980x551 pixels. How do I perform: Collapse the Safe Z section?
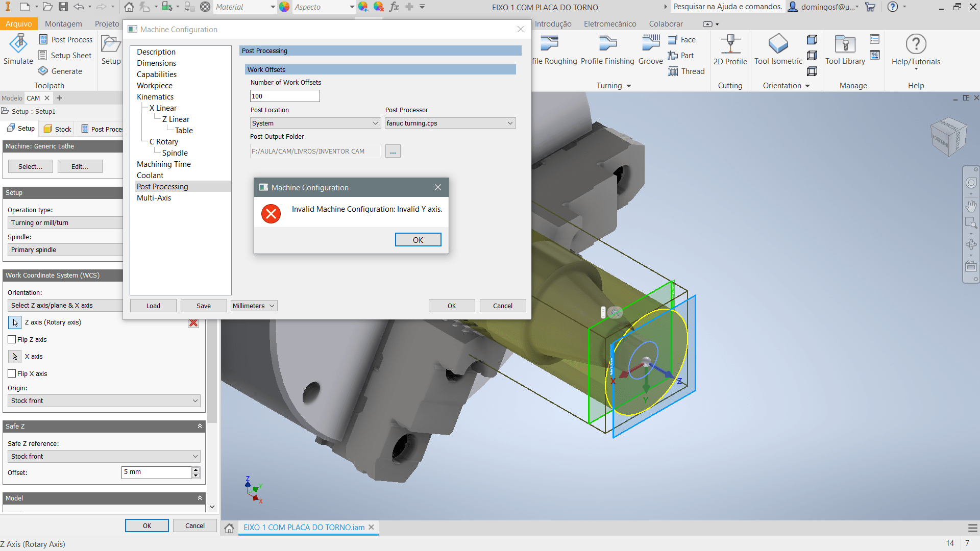click(x=200, y=426)
